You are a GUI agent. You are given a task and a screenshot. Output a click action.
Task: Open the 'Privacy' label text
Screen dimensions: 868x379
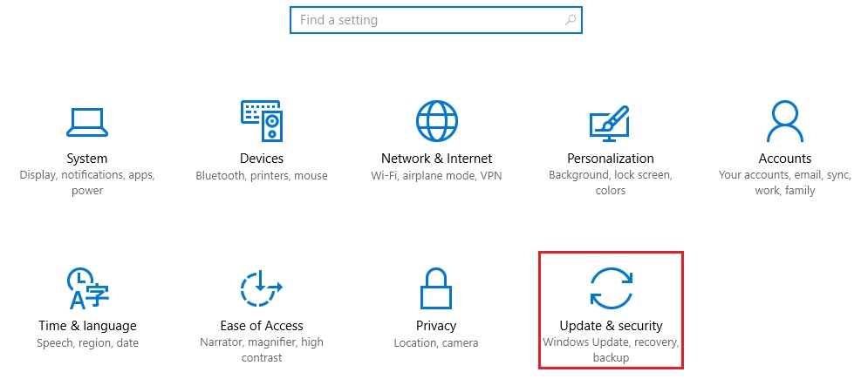pyautogui.click(x=436, y=326)
